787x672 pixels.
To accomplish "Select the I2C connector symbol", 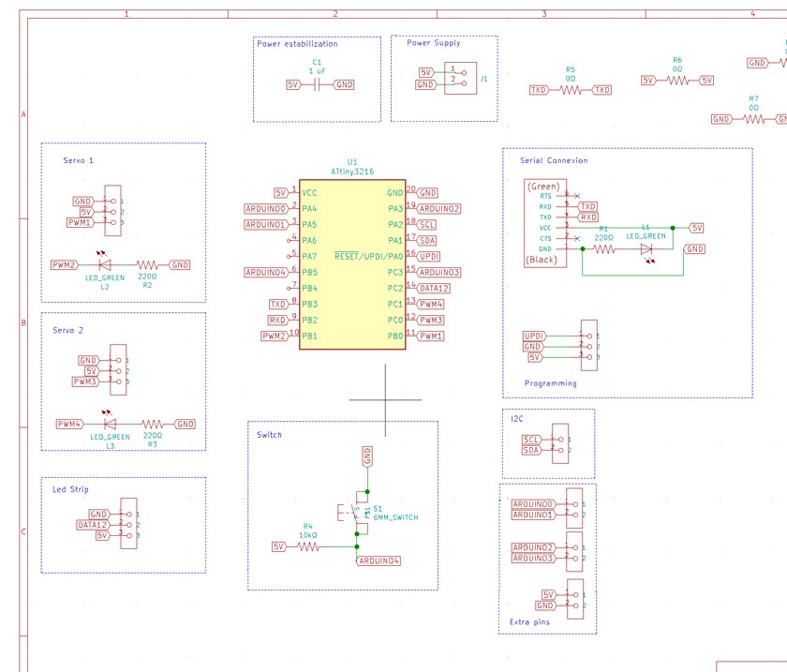I will point(560,444).
